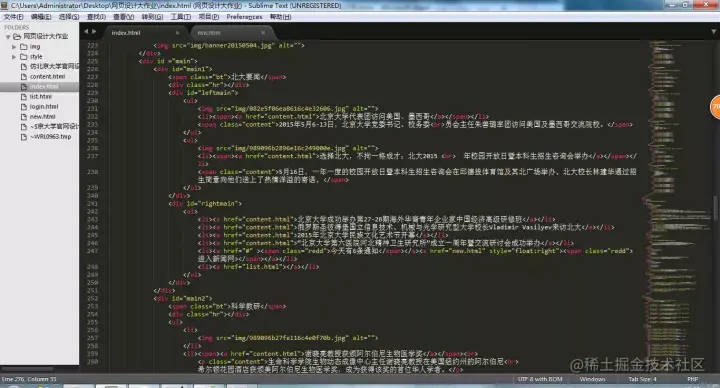Place cursor in div id="rightmain" line
Image resolution: width=720 pixels, height=388 pixels.
[x=205, y=203]
